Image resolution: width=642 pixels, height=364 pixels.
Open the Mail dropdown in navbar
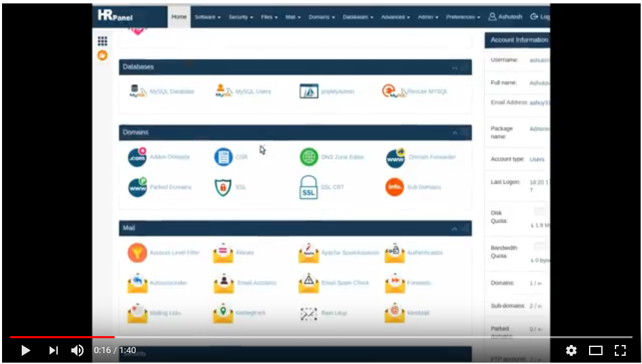pyautogui.click(x=293, y=17)
